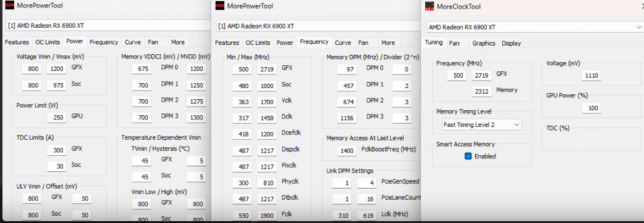Click the MoreClockTool Memory frequency field 2312

click(x=482, y=91)
